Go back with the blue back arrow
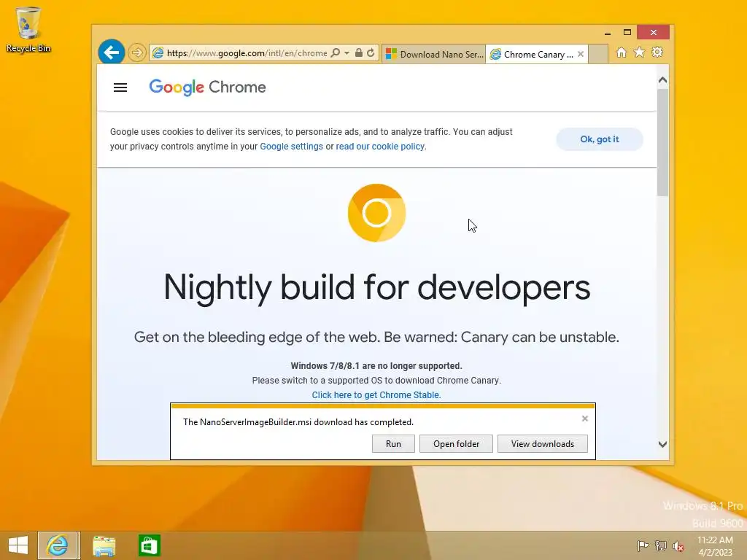 click(112, 52)
